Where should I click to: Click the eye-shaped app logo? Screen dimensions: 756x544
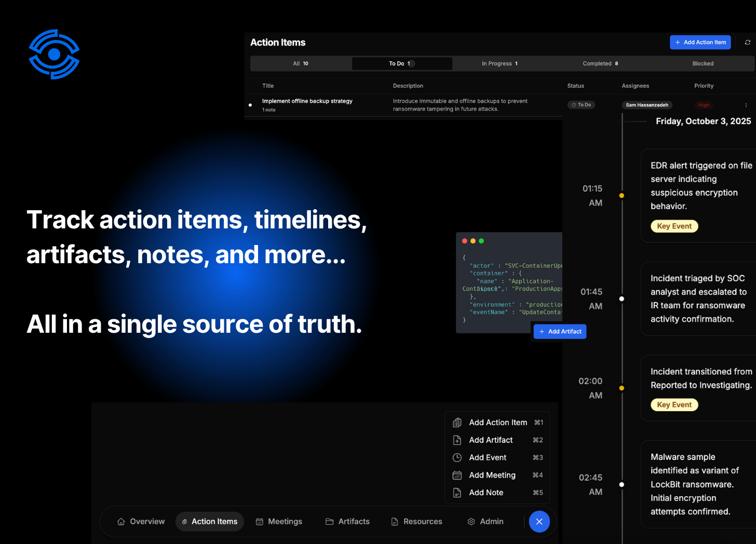[x=54, y=54]
